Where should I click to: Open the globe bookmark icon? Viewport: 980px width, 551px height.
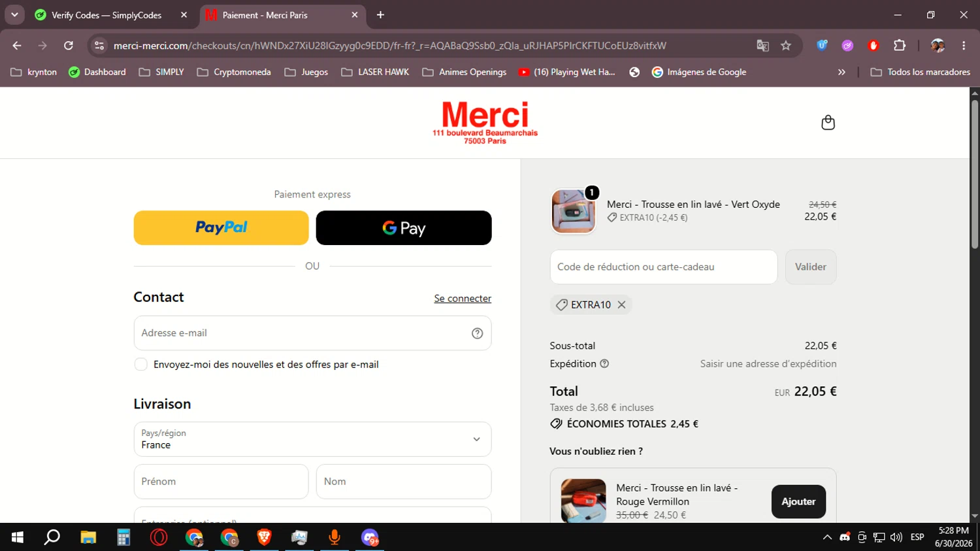pos(634,73)
